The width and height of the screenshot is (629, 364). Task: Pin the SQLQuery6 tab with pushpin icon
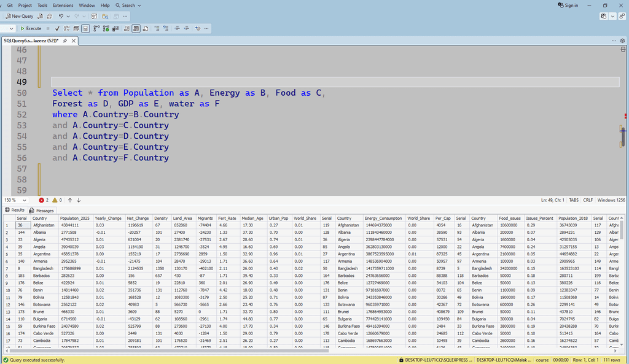65,41
